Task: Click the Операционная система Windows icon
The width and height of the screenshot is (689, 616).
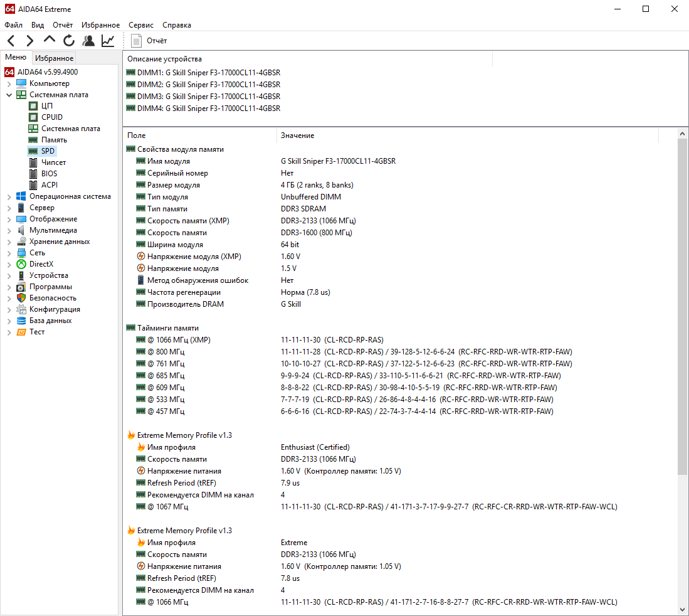Action: click(21, 196)
